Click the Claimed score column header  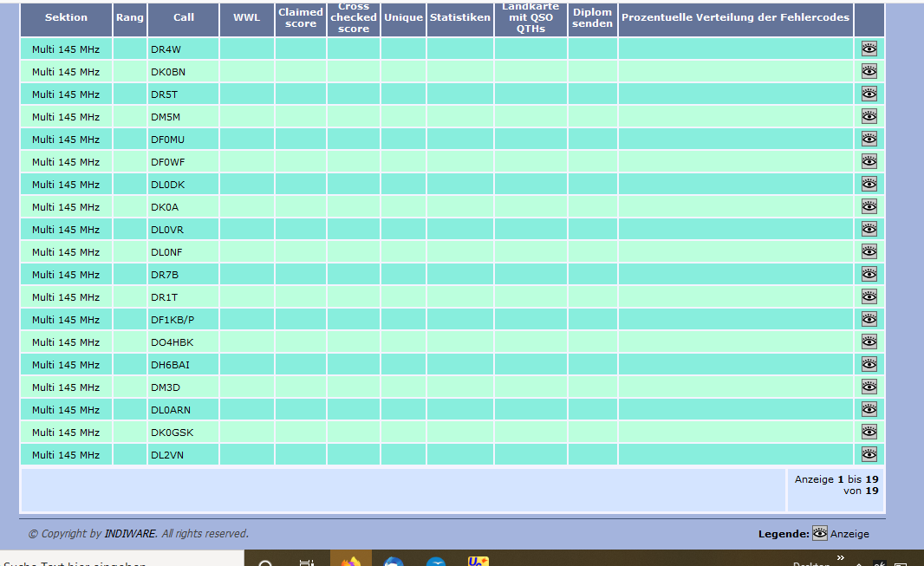point(301,17)
